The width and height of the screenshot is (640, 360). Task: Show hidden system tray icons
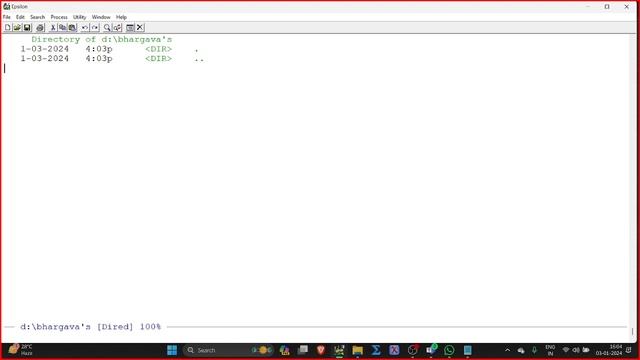click(507, 350)
